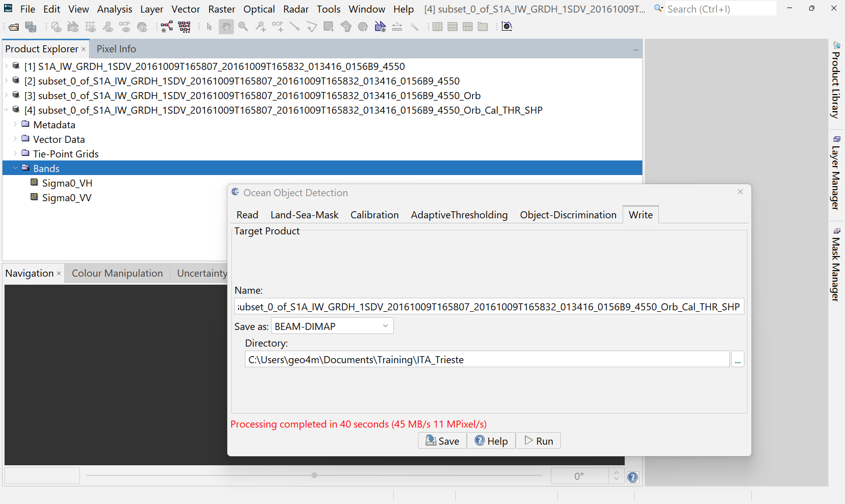The width and height of the screenshot is (845, 504).
Task: Open the Radar menu
Action: point(296,9)
